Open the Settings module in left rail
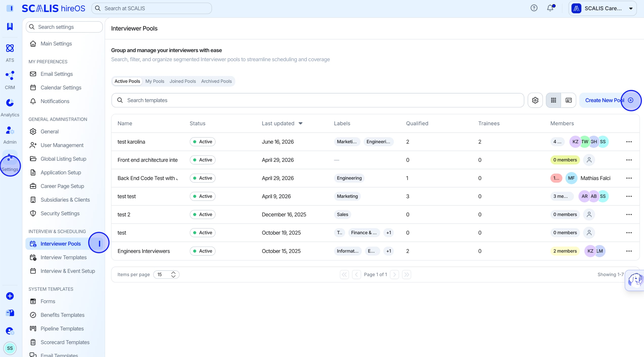Screen dimensions: 644x357 tap(10, 162)
